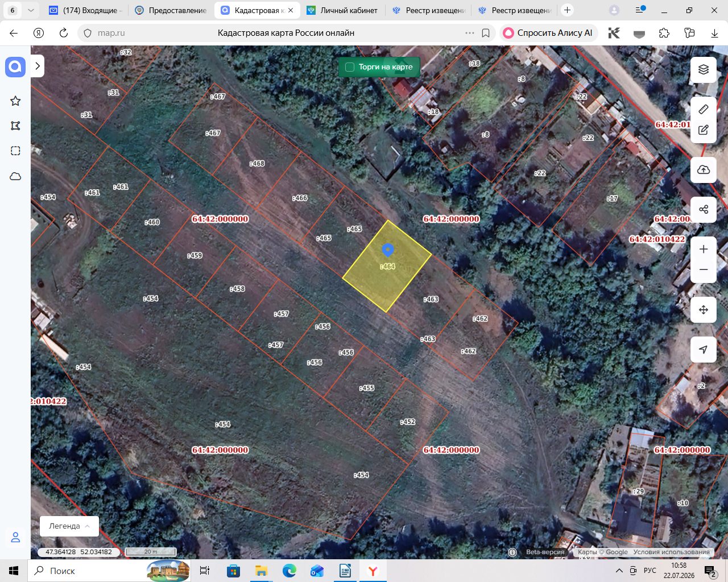Open favorites star in left sidebar

[x=15, y=101]
